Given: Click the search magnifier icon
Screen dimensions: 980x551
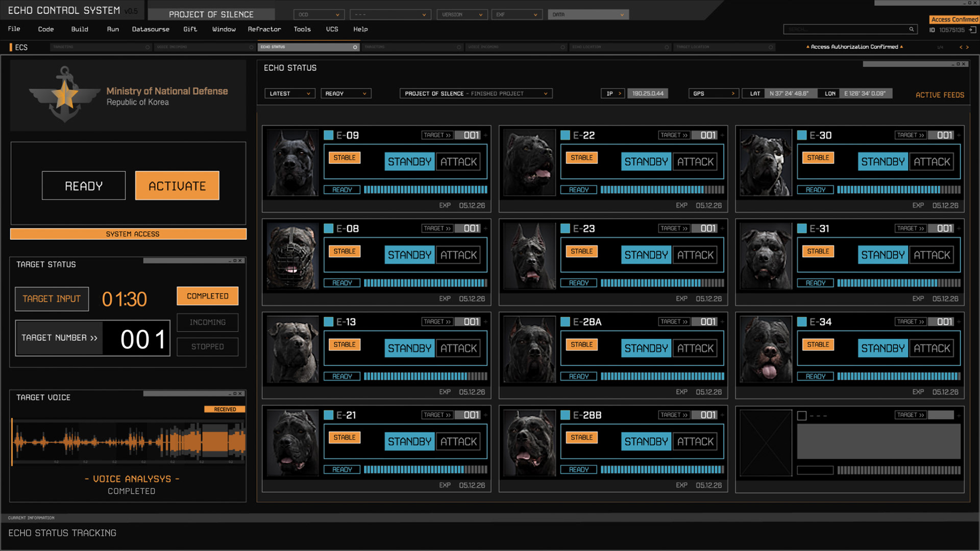Looking at the screenshot, I should 911,30.
